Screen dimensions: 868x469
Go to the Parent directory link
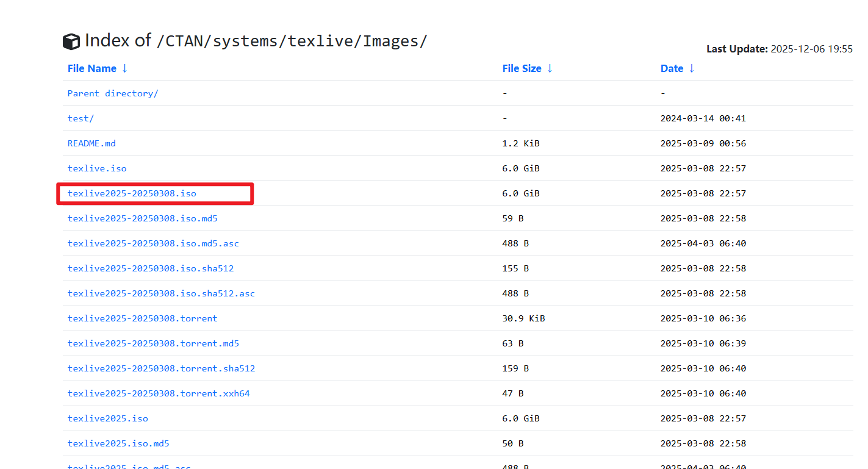[x=112, y=93]
